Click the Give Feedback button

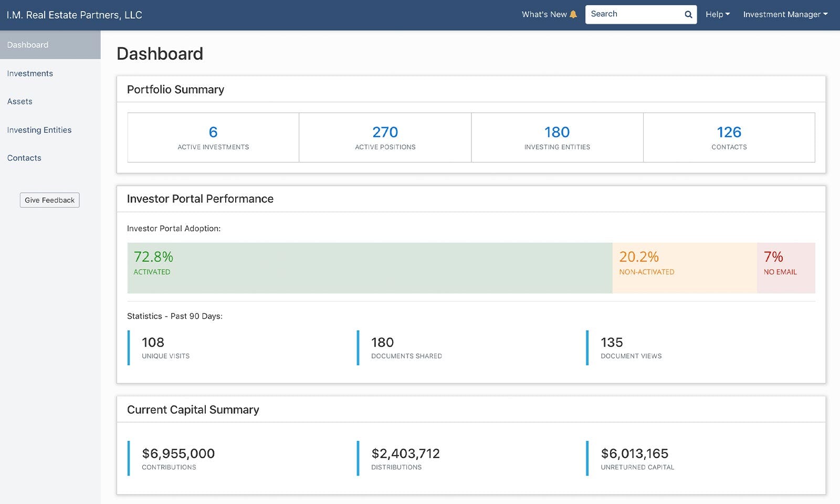(x=50, y=200)
